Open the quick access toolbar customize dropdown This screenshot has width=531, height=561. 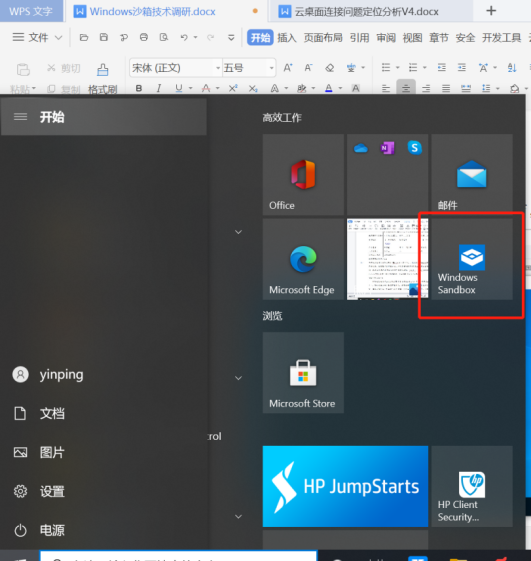[231, 37]
